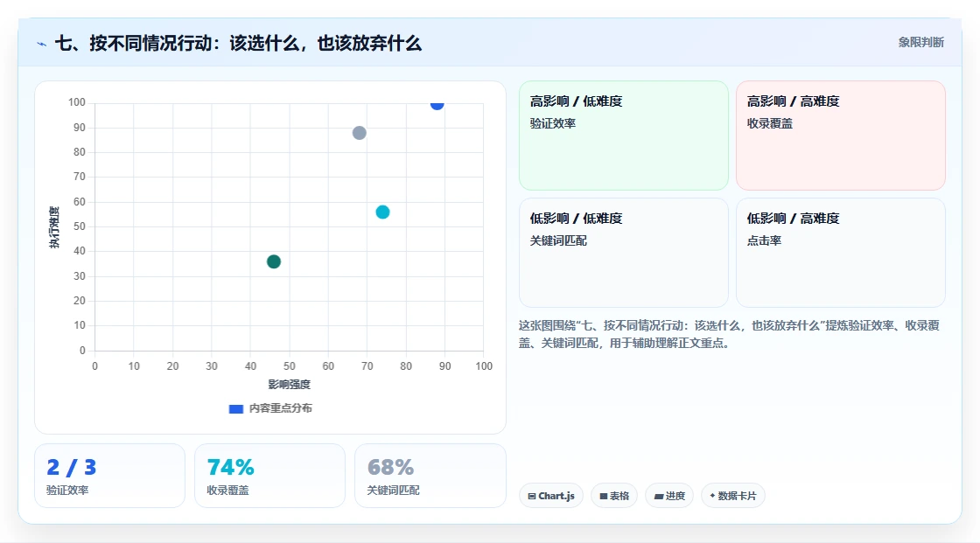Click the description paragraph starting 这张图围绕
The height and width of the screenshot is (543, 980).
click(x=730, y=334)
